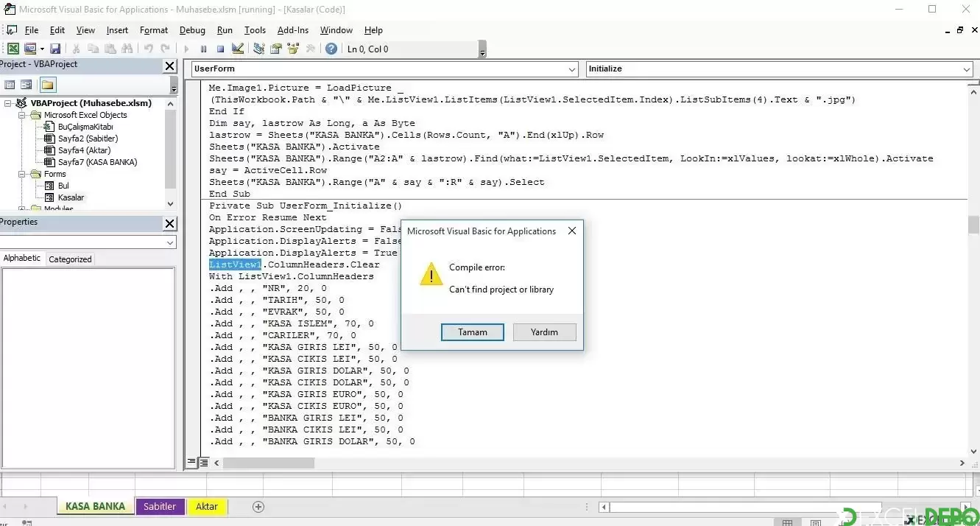Select the Aktar sheet tab
Viewport: 980px width, 526px height.
(207, 506)
